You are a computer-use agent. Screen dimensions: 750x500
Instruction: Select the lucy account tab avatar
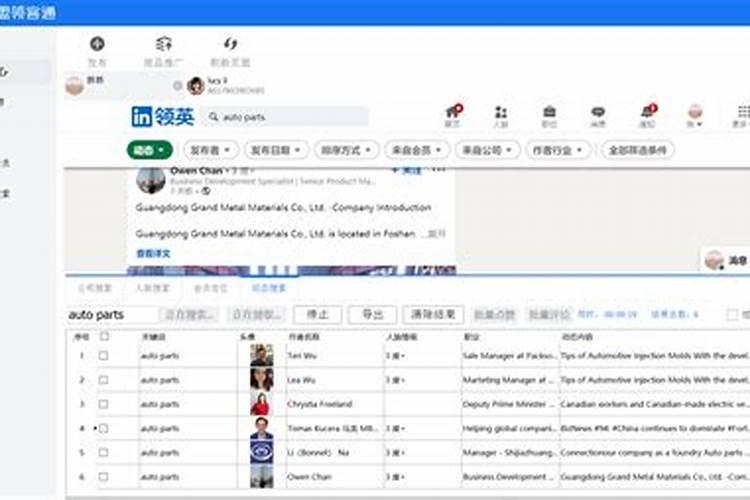[196, 86]
